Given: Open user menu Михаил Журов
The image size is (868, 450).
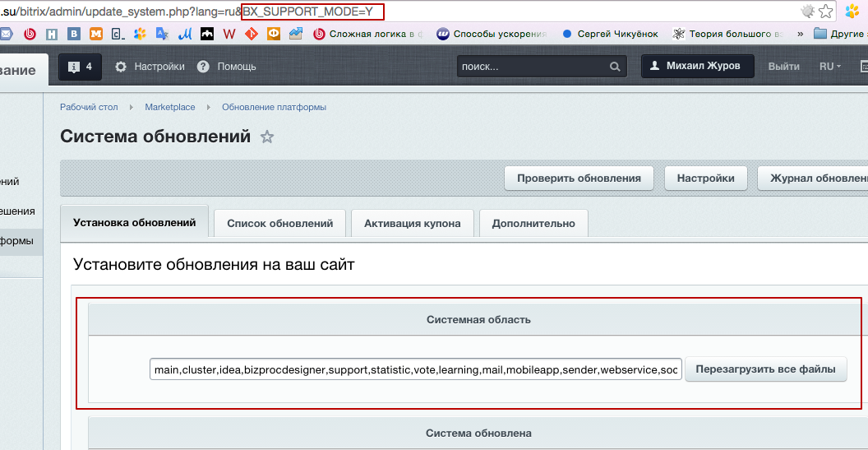Looking at the screenshot, I should [697, 67].
